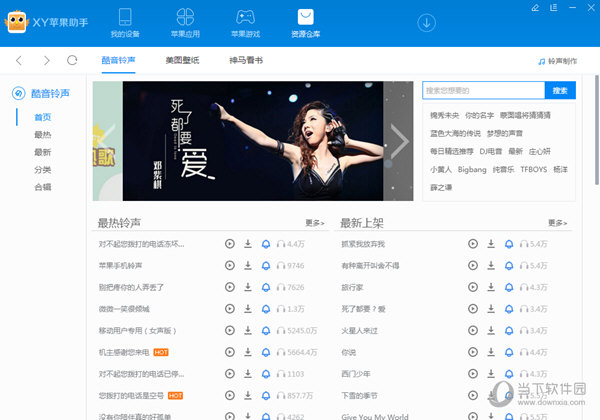Click bell icon for 旅行家
Image resolution: width=600 pixels, height=420 pixels.
(509, 287)
